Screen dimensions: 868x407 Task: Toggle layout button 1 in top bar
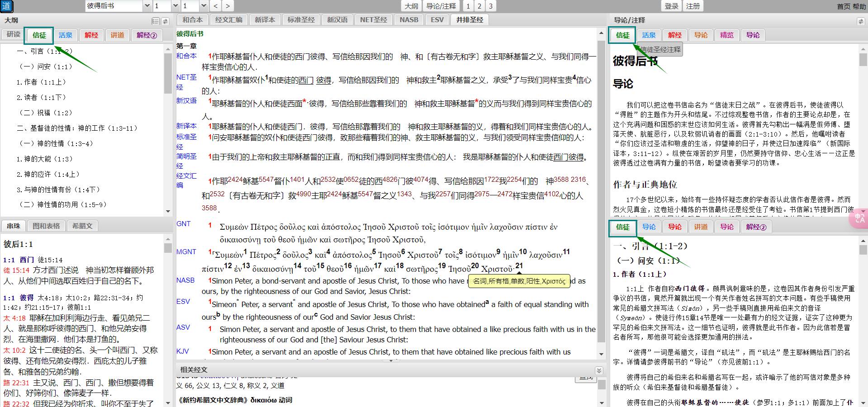tap(468, 6)
